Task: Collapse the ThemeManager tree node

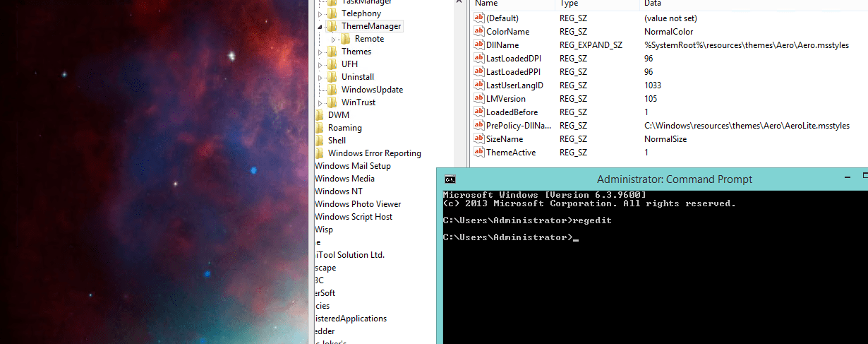Action: click(320, 27)
